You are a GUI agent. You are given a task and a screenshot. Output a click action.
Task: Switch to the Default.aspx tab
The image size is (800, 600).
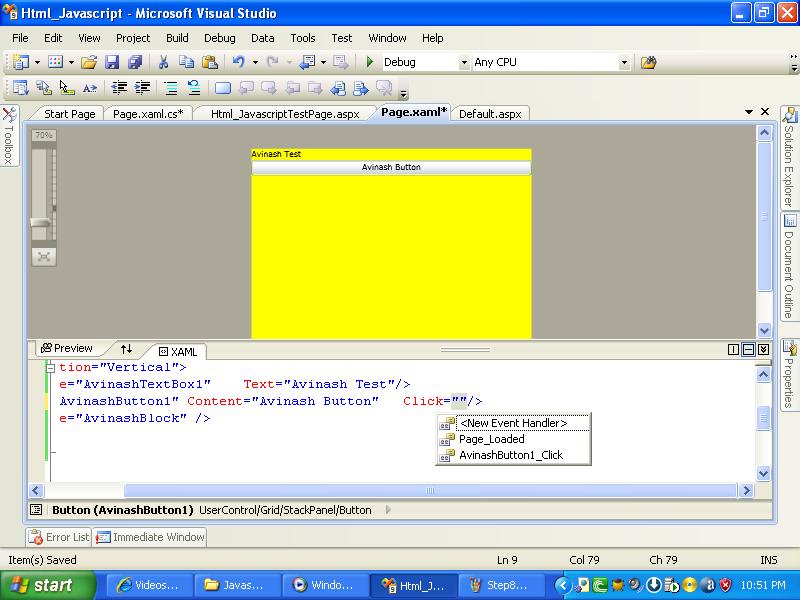pos(490,114)
